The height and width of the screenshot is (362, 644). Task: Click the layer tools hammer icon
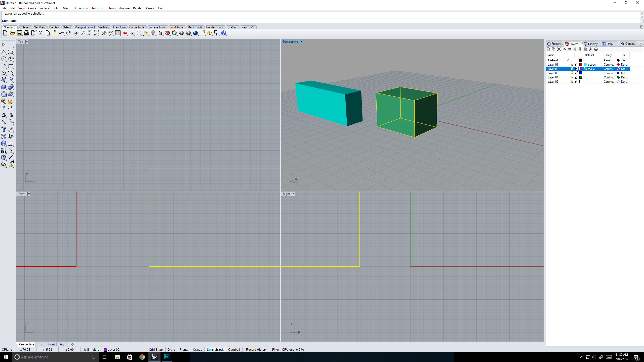click(x=590, y=49)
